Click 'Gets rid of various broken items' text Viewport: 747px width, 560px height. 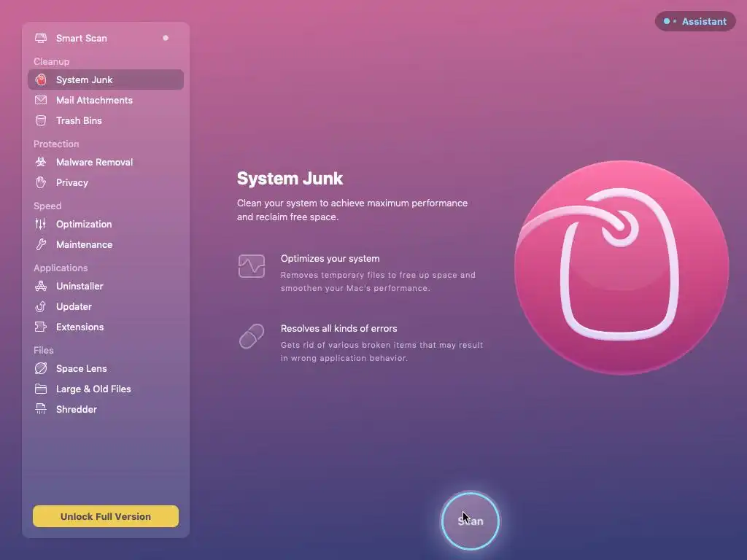(382, 351)
